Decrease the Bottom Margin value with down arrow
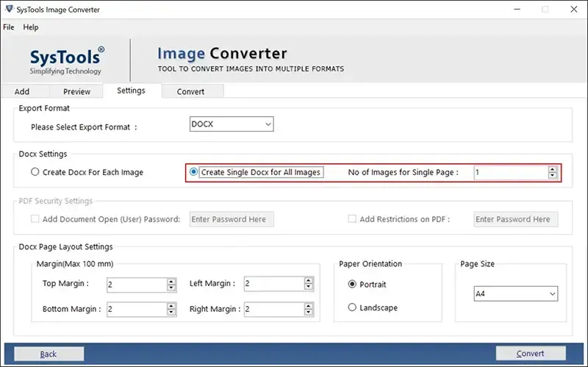Image resolution: width=588 pixels, height=367 pixels. pyautogui.click(x=171, y=313)
